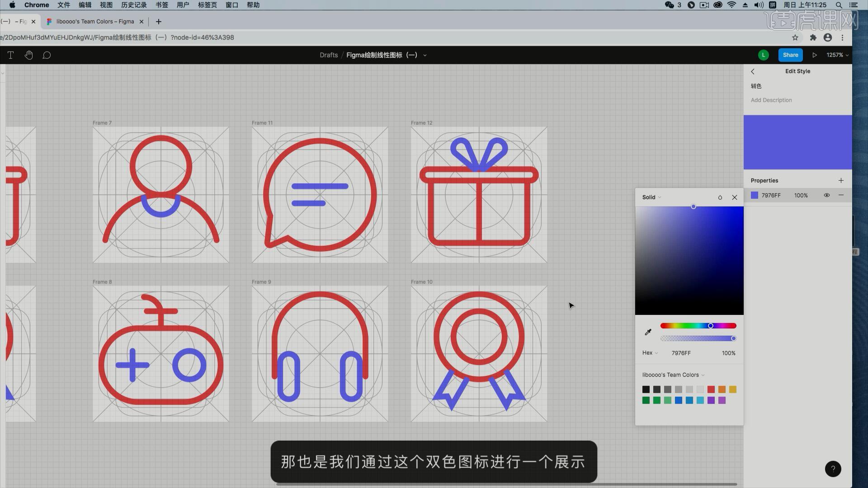Toggle visibility of the 7976FF fill
868x488 pixels.
tap(826, 195)
